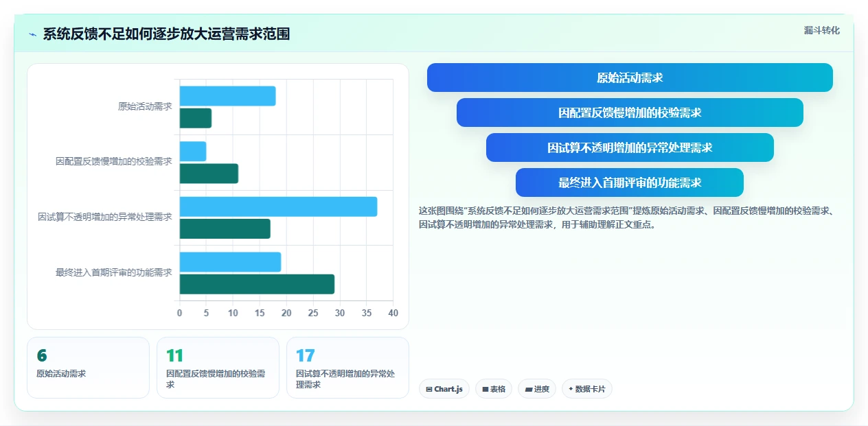The height and width of the screenshot is (426, 868).
Task: Click dark green bar for 最终进入首期评审的功能需求
Action: (258, 284)
